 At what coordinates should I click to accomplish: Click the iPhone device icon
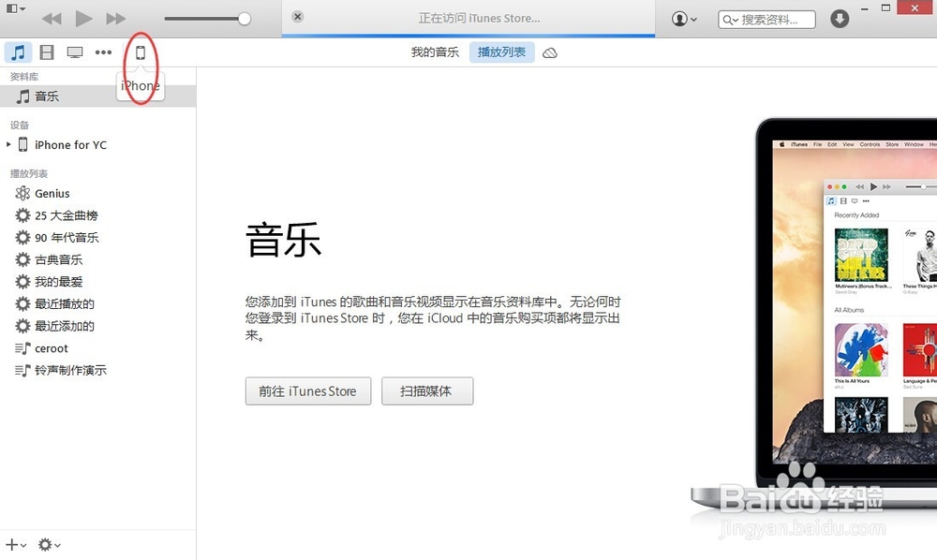coord(141,52)
